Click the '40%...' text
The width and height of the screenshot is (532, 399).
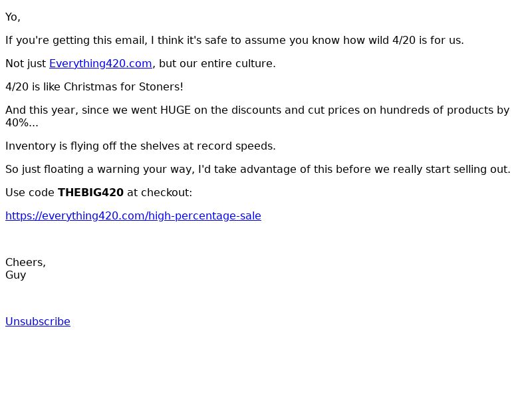(x=22, y=122)
